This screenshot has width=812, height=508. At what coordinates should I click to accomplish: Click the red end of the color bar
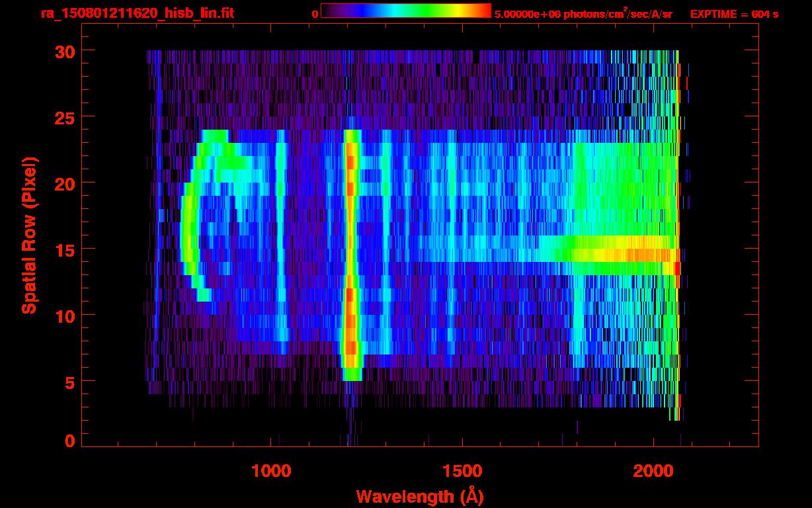484,11
